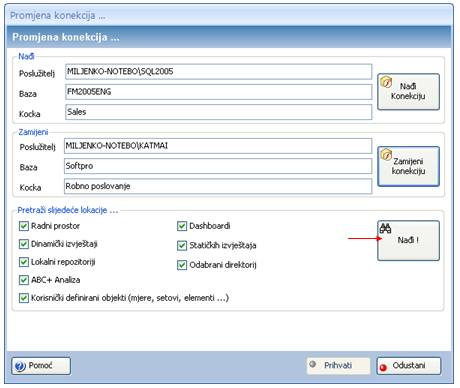Viewport: 460px width, 388px height.
Task: Click the compass icon on Nađi Konekciju
Action: click(x=386, y=82)
